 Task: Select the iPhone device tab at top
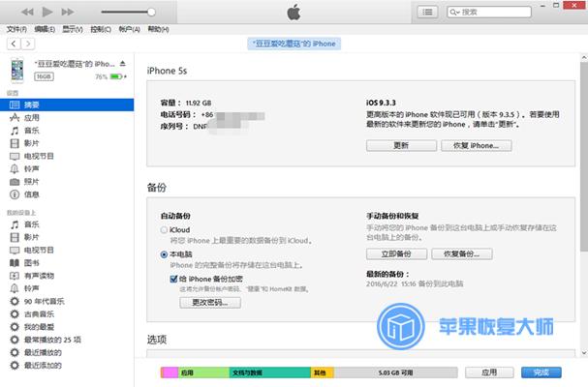click(x=294, y=44)
